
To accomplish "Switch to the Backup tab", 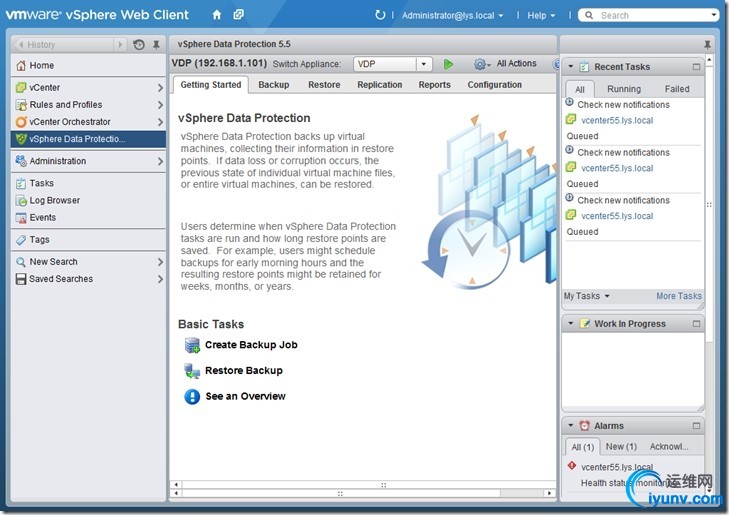I will click(273, 85).
